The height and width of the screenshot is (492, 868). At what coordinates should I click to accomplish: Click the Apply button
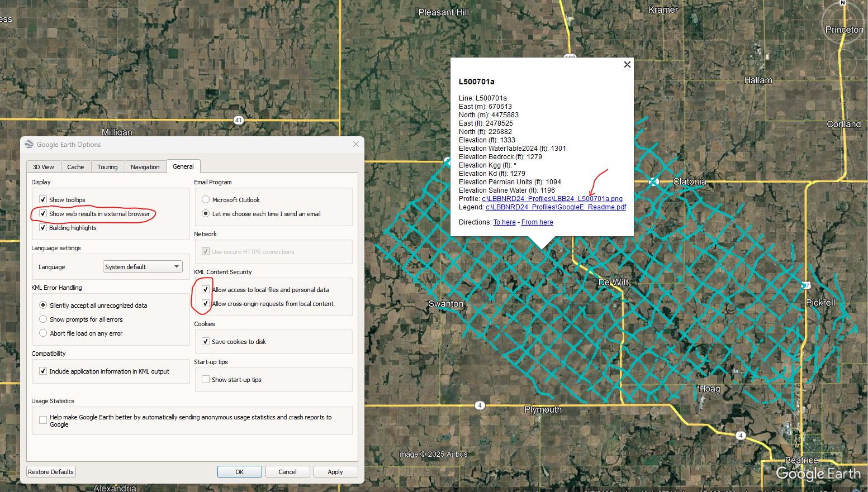(x=335, y=472)
